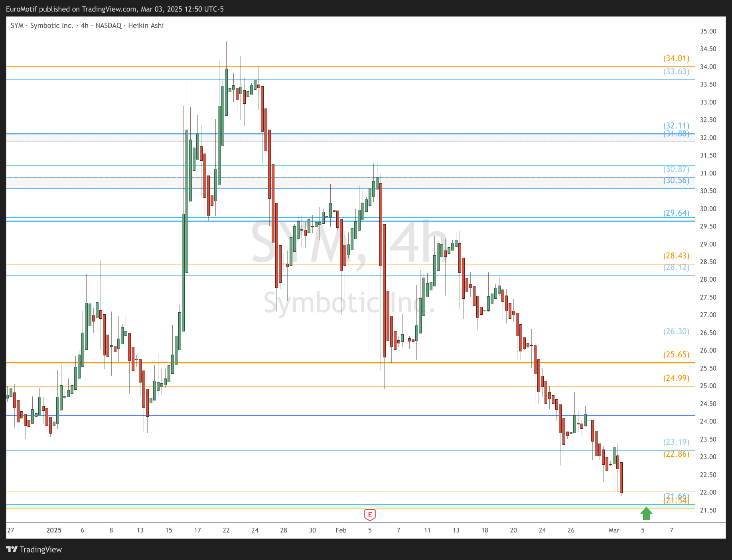Select the orange (28.43) price level label

(x=676, y=256)
